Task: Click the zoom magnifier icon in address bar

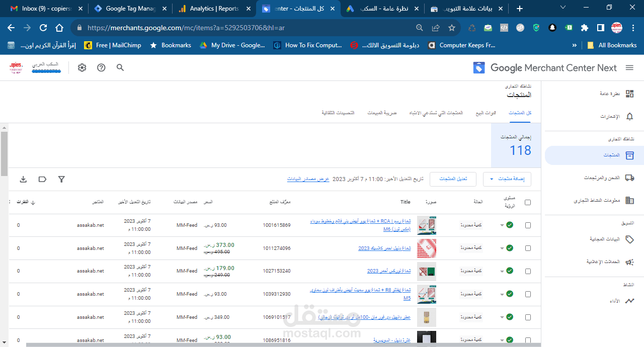Action: 420,28
